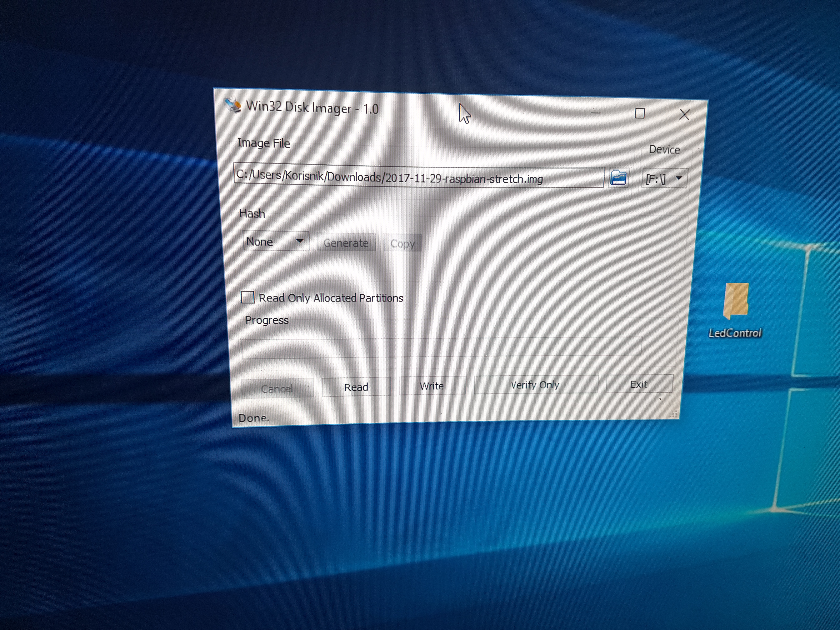Image resolution: width=840 pixels, height=630 pixels.
Task: Maximize the Disk Imager window
Action: [640, 114]
